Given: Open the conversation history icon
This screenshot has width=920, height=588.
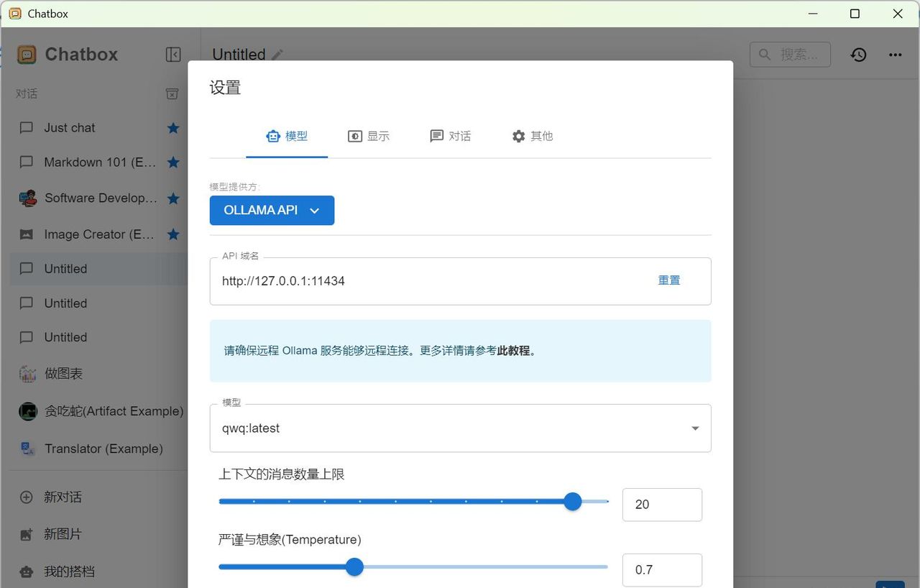Looking at the screenshot, I should click(858, 54).
